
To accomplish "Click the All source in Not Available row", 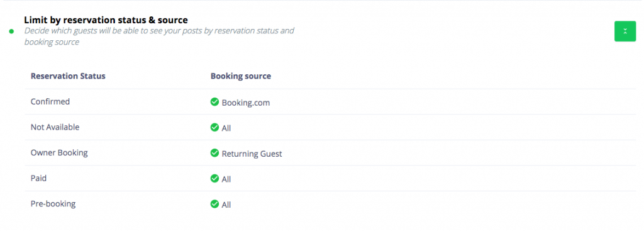I will click(x=226, y=128).
